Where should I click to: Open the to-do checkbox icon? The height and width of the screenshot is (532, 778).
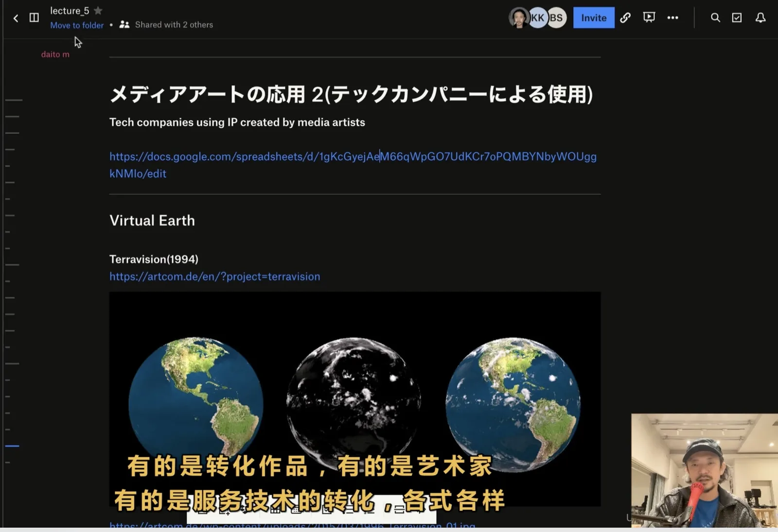click(x=737, y=18)
